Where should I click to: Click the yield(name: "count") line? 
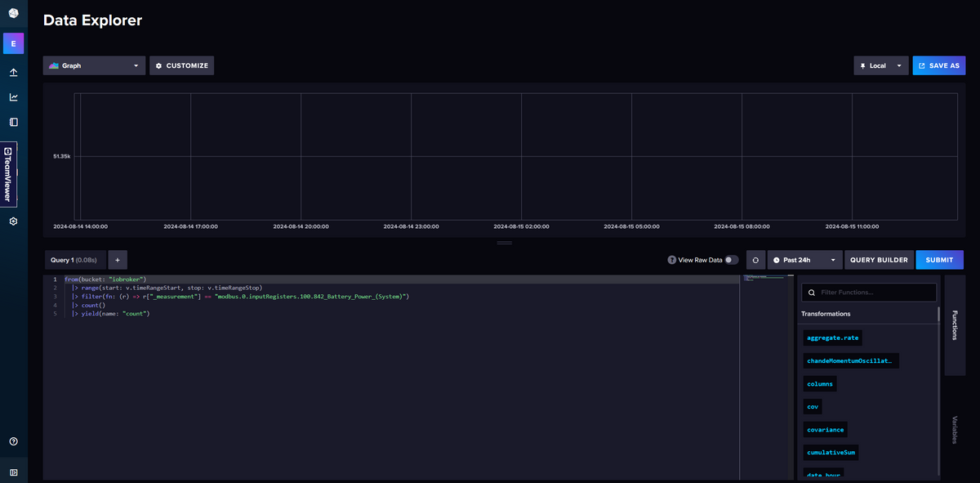[x=110, y=314]
